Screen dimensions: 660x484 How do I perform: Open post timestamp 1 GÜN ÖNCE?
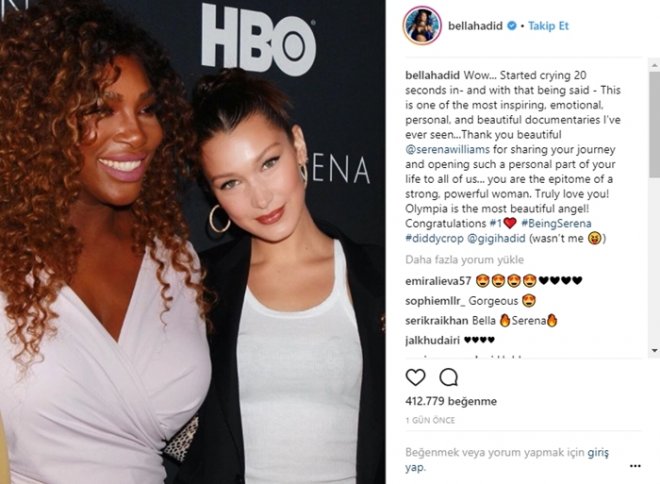coord(430,420)
